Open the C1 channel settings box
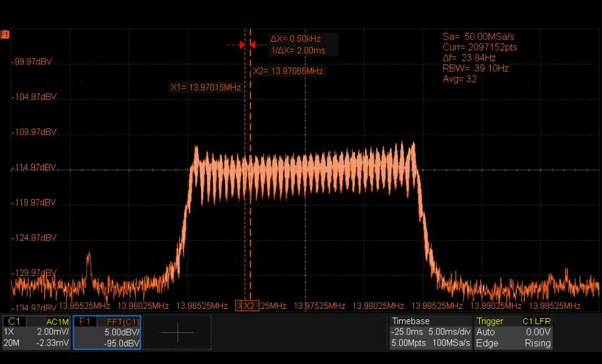Viewport: 602px width, 364px height. (36, 332)
